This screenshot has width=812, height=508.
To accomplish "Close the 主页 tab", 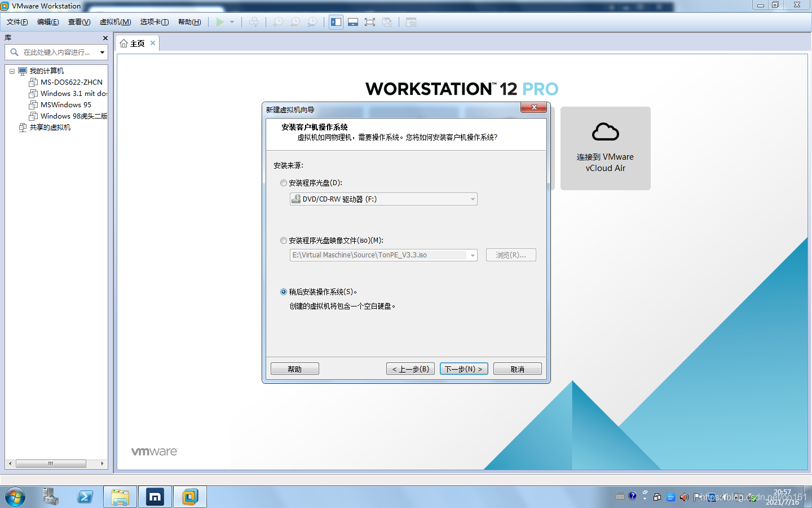I will coord(153,43).
